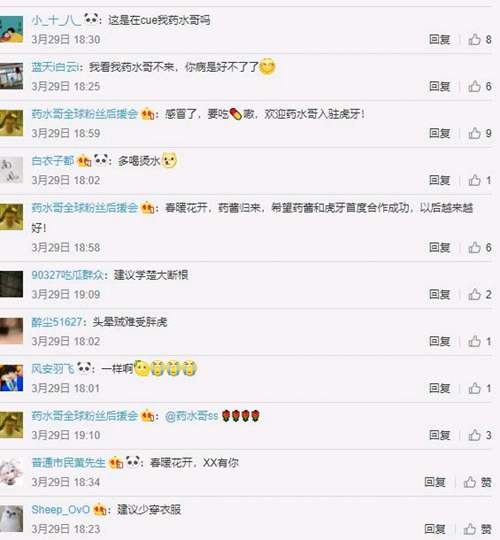Like 90327吃瓜群众's comment
Viewport: 500px width, 540px height.
(480, 294)
